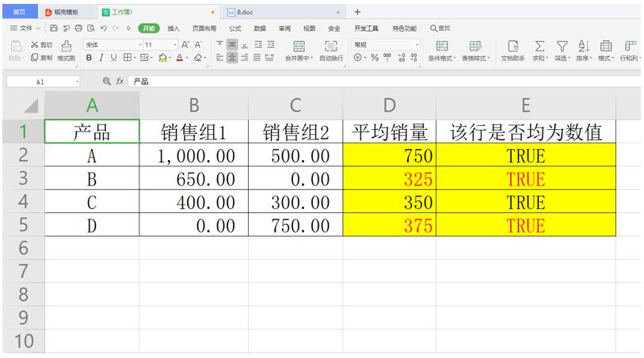
Task: Click the Sum (求和) sigma icon
Action: [x=539, y=46]
